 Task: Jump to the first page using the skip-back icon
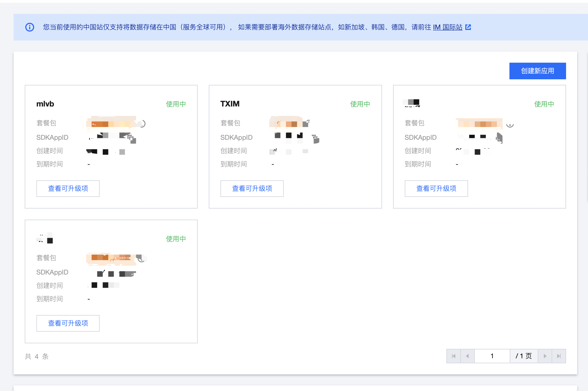tap(453, 356)
